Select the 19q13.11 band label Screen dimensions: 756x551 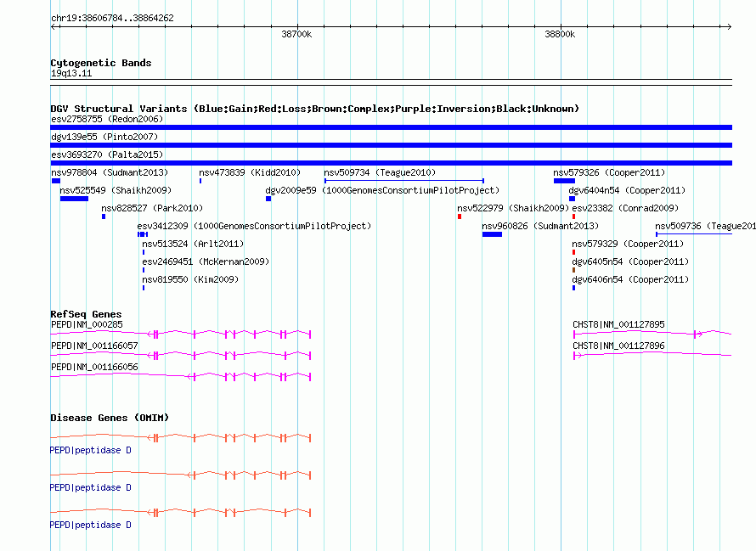tap(71, 74)
